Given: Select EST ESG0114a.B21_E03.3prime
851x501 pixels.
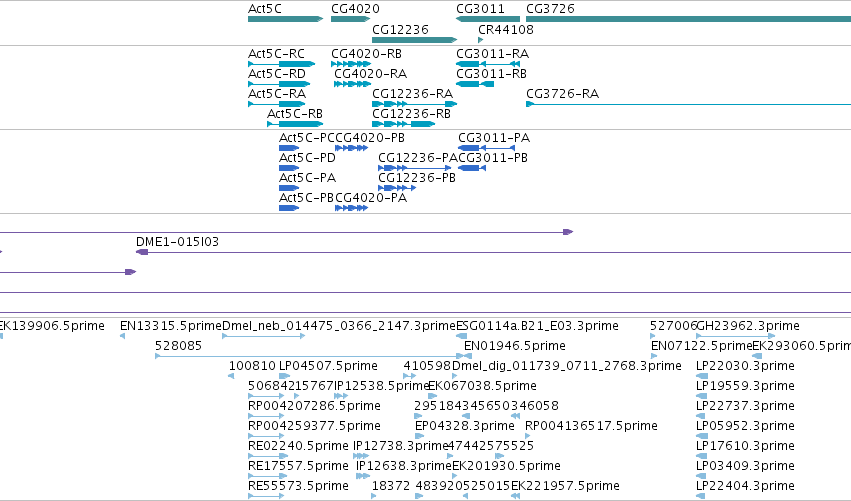Looking at the screenshot, I should pyautogui.click(x=537, y=326).
